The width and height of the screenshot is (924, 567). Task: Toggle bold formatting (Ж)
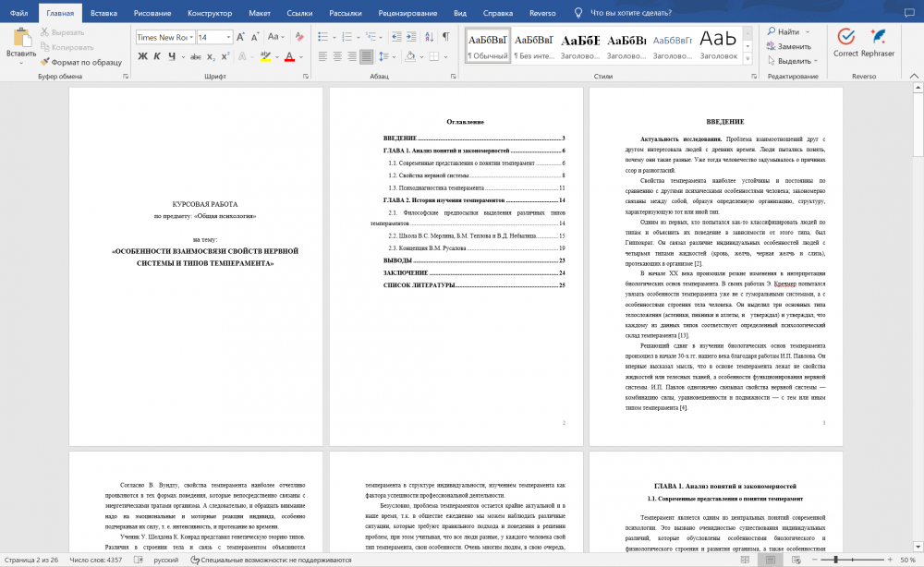[143, 56]
